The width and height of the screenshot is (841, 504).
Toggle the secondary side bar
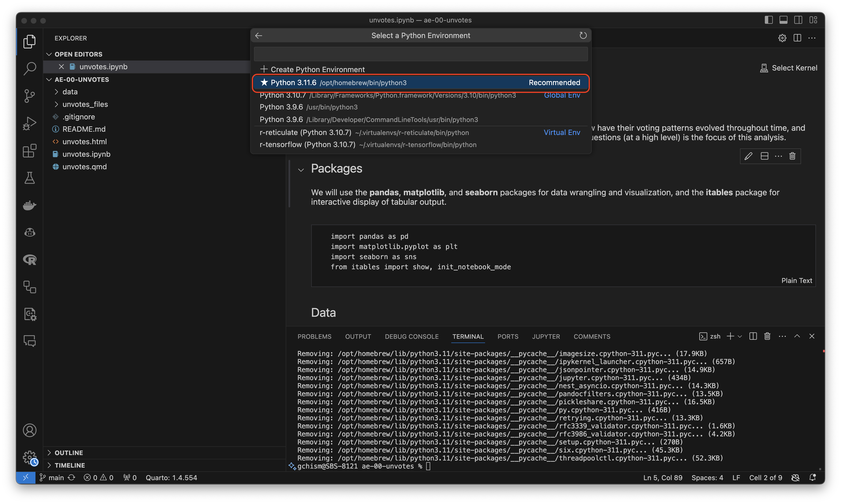coord(798,20)
